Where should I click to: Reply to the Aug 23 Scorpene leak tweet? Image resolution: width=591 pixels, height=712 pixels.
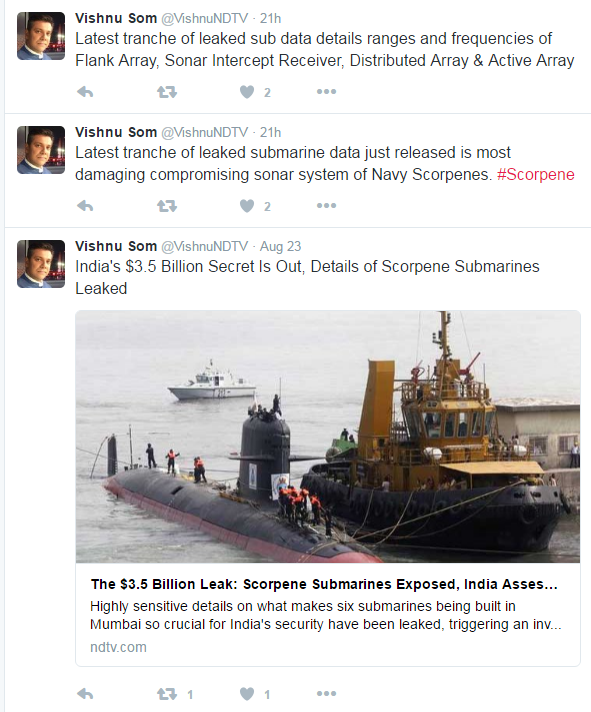85,694
